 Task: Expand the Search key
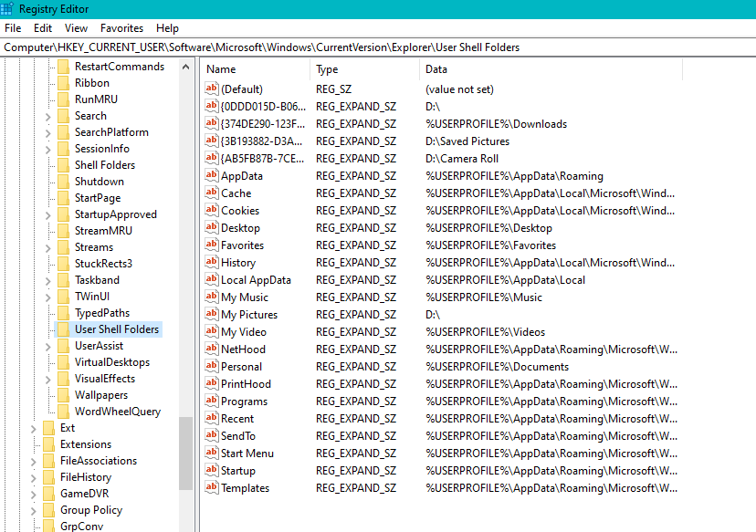(47, 116)
